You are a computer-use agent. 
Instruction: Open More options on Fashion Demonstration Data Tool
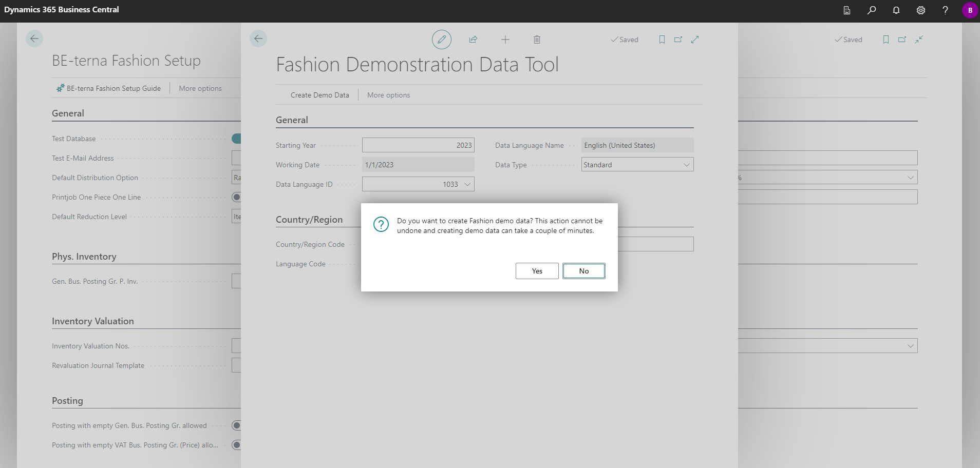pos(388,94)
